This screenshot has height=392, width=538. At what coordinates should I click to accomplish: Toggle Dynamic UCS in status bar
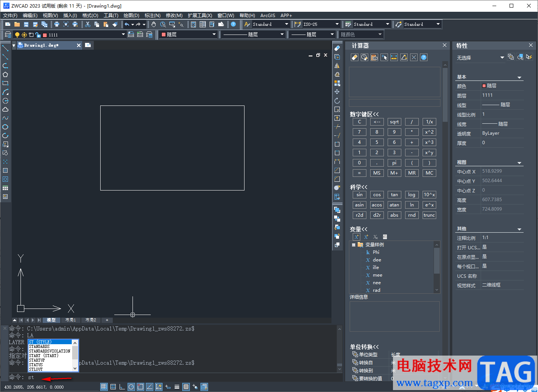[158, 387]
